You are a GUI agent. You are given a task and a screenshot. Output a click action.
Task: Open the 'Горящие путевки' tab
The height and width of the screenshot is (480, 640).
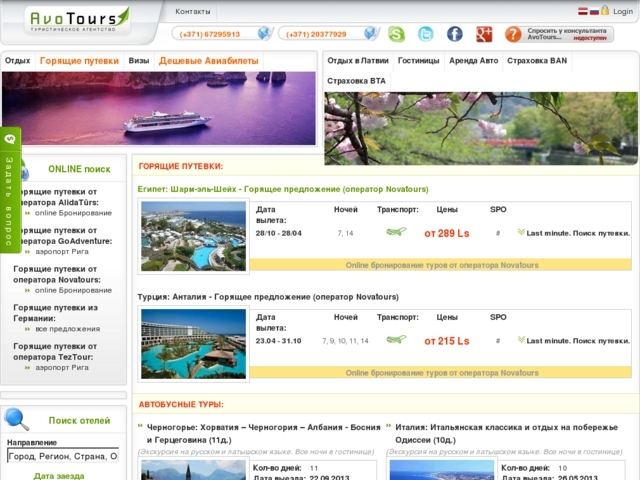[79, 61]
